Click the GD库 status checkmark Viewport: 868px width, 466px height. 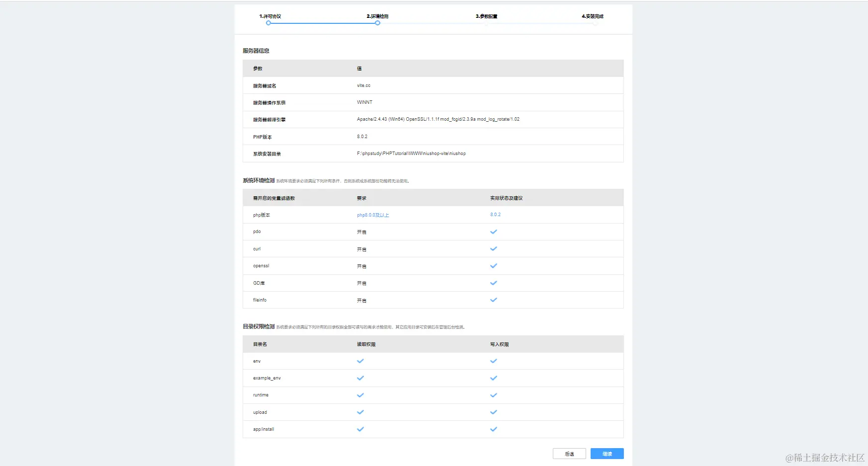[x=494, y=283]
